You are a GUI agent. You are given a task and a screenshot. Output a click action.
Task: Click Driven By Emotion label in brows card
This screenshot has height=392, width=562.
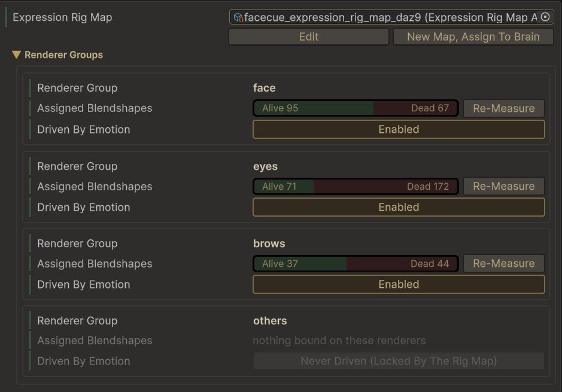[84, 284]
